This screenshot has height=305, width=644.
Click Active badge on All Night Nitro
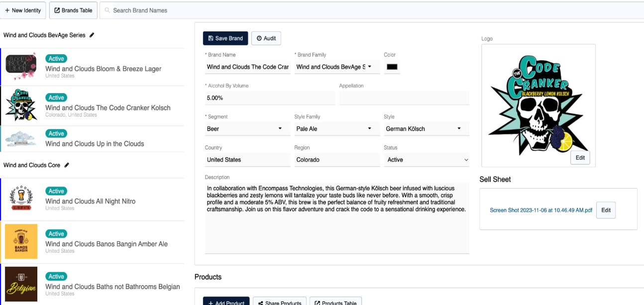coord(56,191)
